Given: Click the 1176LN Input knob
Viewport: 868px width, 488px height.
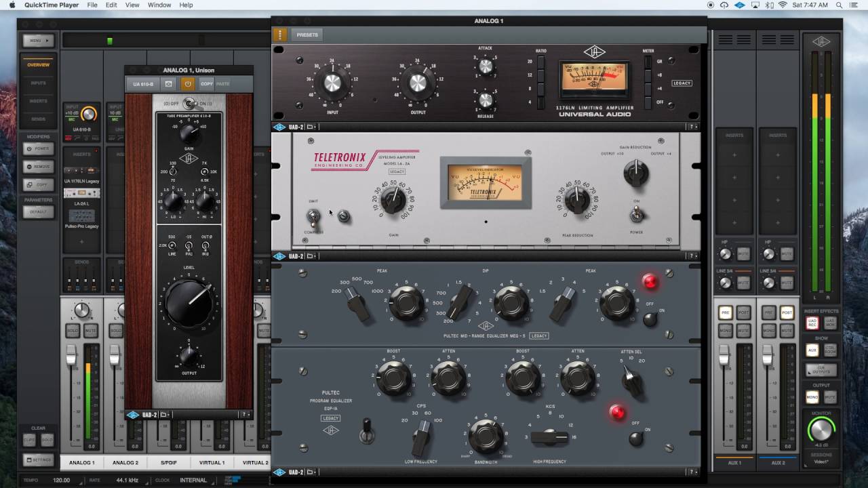Looking at the screenshot, I should point(332,83).
